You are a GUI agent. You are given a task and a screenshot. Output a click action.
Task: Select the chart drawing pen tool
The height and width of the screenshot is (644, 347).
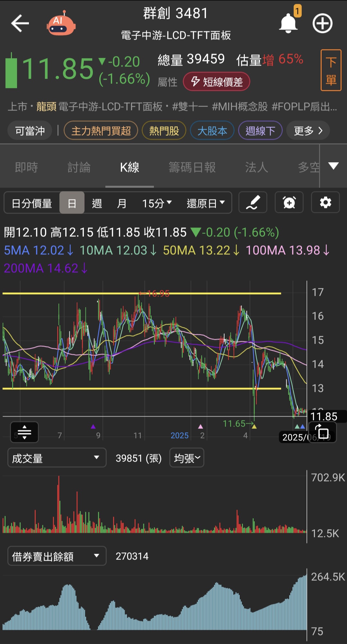253,203
